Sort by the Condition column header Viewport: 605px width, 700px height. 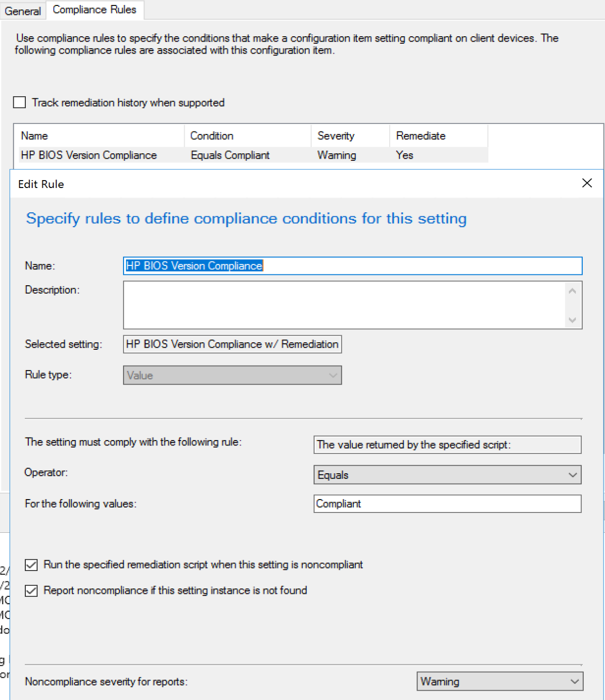(x=247, y=136)
